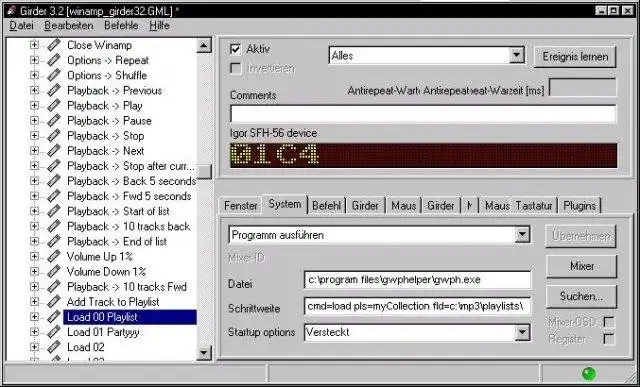Click the command icon beside Load 00 Playlist
The height and width of the screenshot is (387, 640).
tap(54, 317)
